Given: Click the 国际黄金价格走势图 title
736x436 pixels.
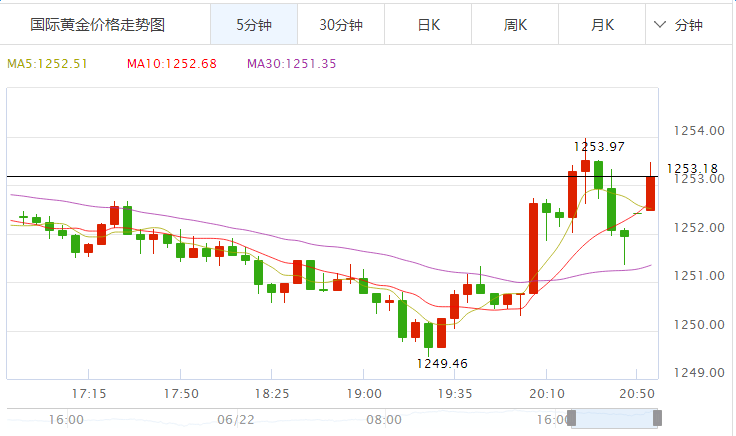Looking at the screenshot, I should tap(98, 25).
